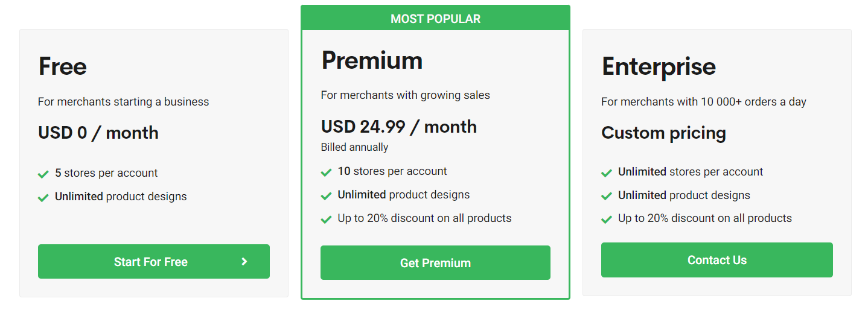Click checkmark beside Unlimited stores per account

click(x=607, y=173)
